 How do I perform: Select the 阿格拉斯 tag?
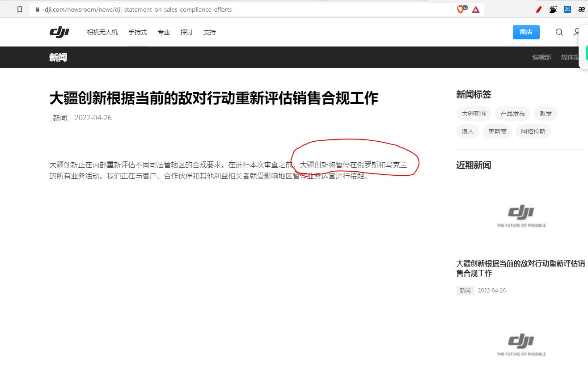click(533, 132)
